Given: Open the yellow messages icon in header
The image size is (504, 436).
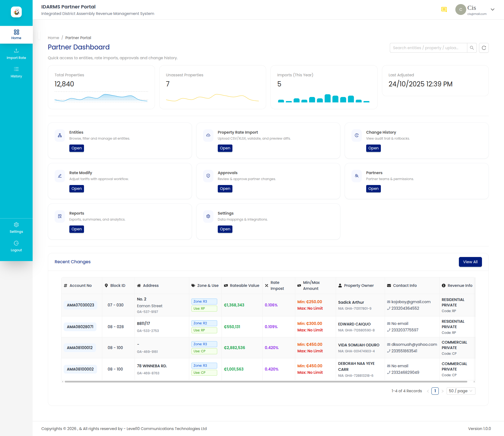Looking at the screenshot, I should pos(444,10).
